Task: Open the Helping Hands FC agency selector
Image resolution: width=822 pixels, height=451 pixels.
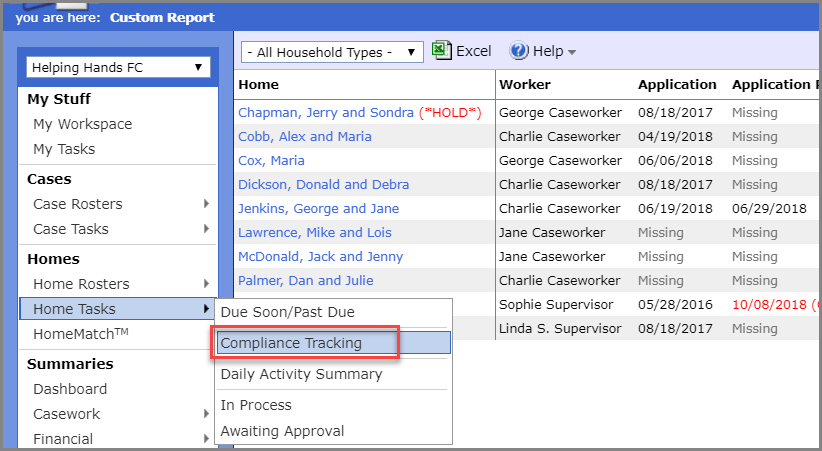Action: click(x=118, y=68)
